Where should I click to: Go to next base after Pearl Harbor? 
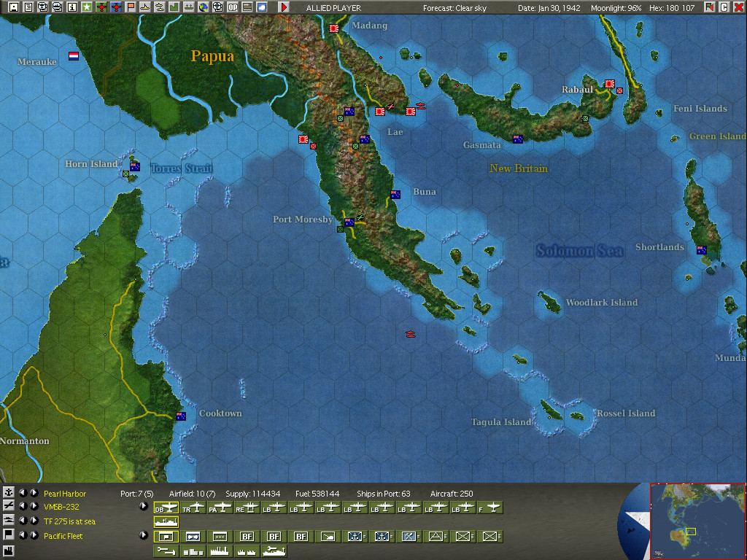click(x=34, y=493)
